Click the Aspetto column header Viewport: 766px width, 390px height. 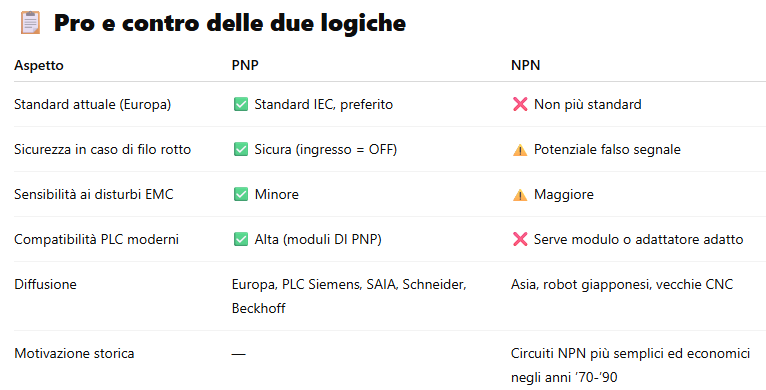(39, 65)
